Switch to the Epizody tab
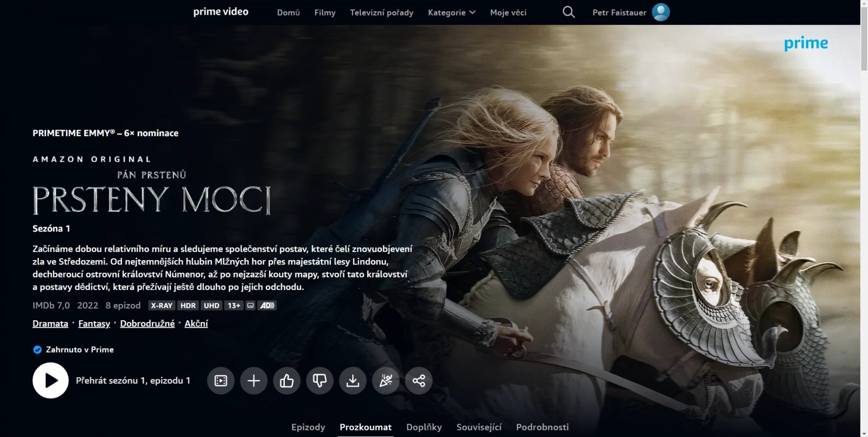The image size is (868, 437). click(x=308, y=427)
